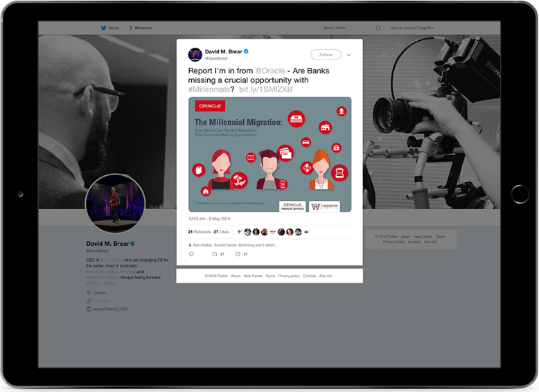Click verified badge beside profile sidebar name
The width and height of the screenshot is (539, 392).
click(x=132, y=244)
